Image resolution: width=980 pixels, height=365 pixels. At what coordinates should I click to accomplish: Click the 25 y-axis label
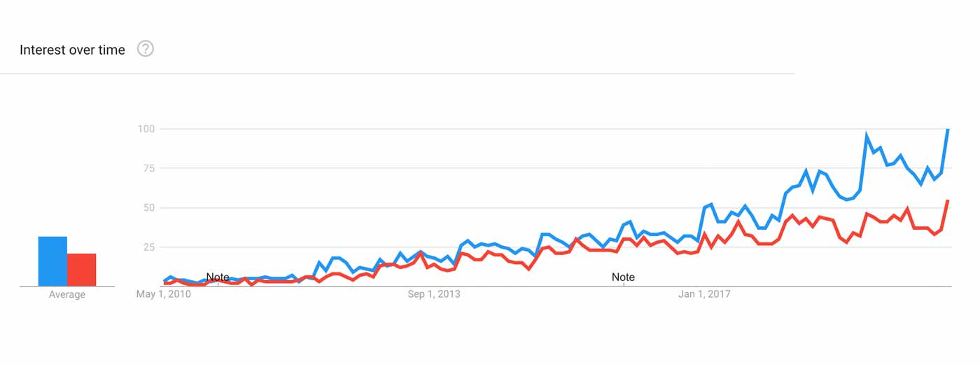(148, 247)
